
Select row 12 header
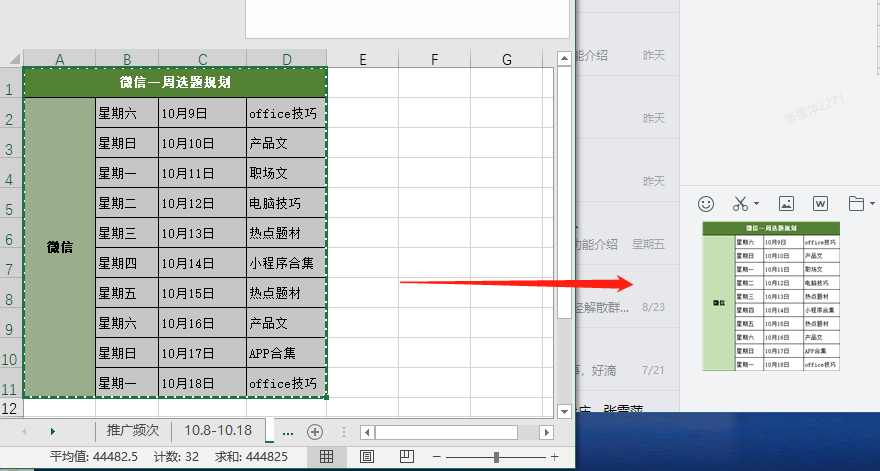pos(11,408)
